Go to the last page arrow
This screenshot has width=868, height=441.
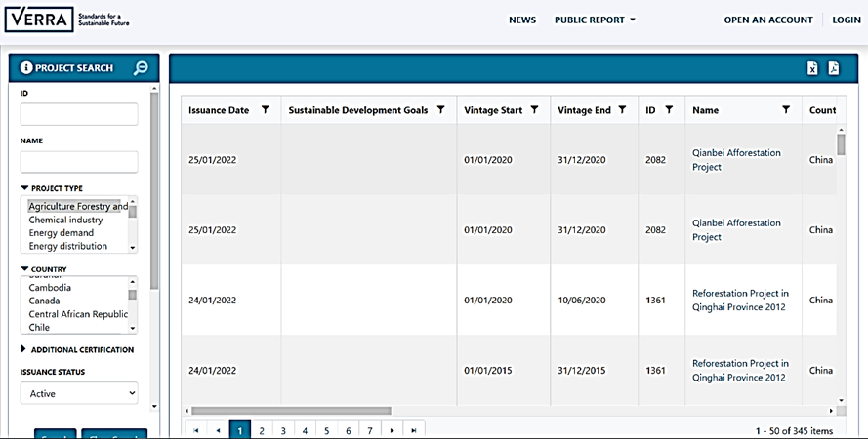pyautogui.click(x=414, y=430)
